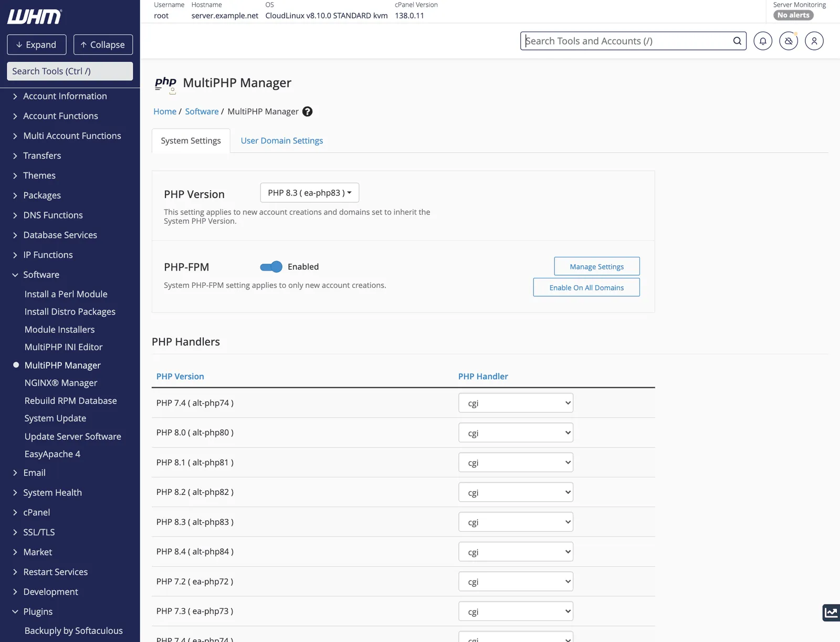Image resolution: width=840 pixels, height=642 pixels.
Task: Expand Restart Services in sidebar
Action: pos(55,572)
